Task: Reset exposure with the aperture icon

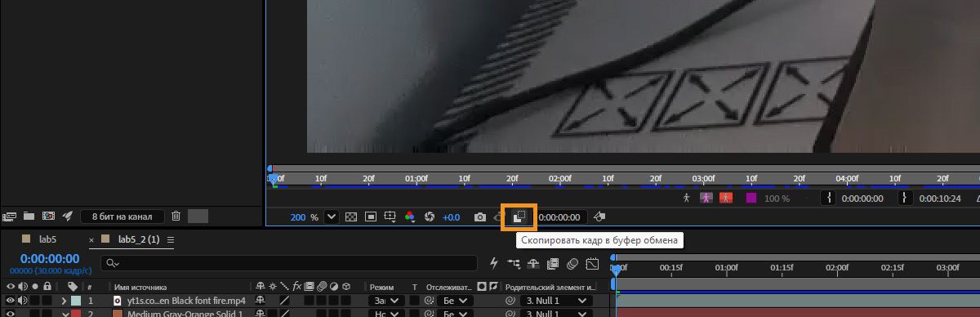Action: (430, 217)
